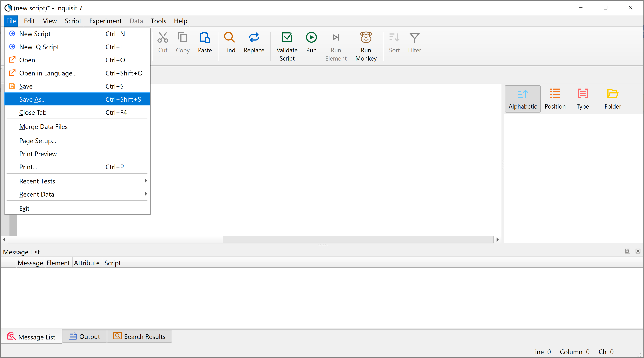
Task: Float the Message List panel
Action: tap(627, 251)
